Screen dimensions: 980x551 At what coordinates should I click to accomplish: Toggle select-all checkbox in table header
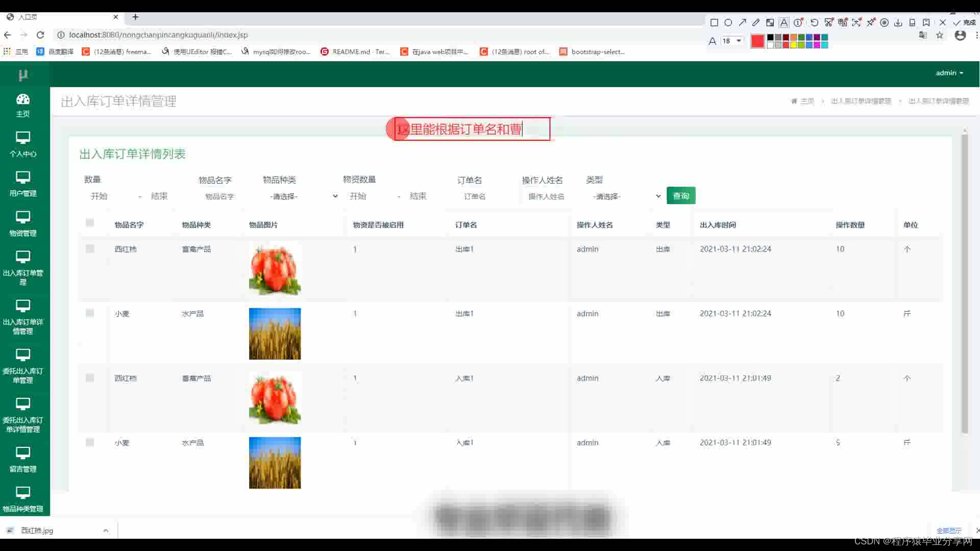tap(90, 222)
